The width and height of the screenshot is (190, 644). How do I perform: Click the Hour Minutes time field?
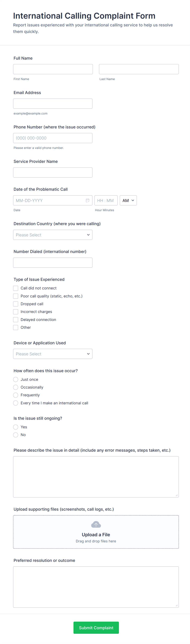tap(106, 200)
